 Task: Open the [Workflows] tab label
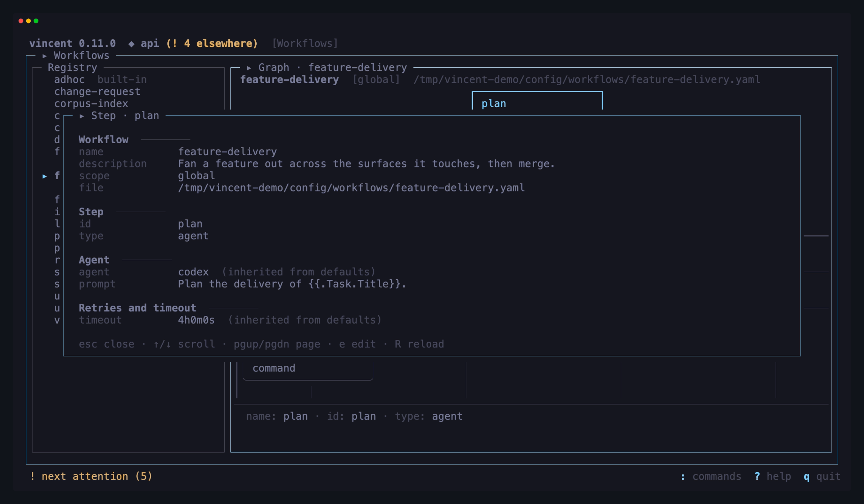305,44
